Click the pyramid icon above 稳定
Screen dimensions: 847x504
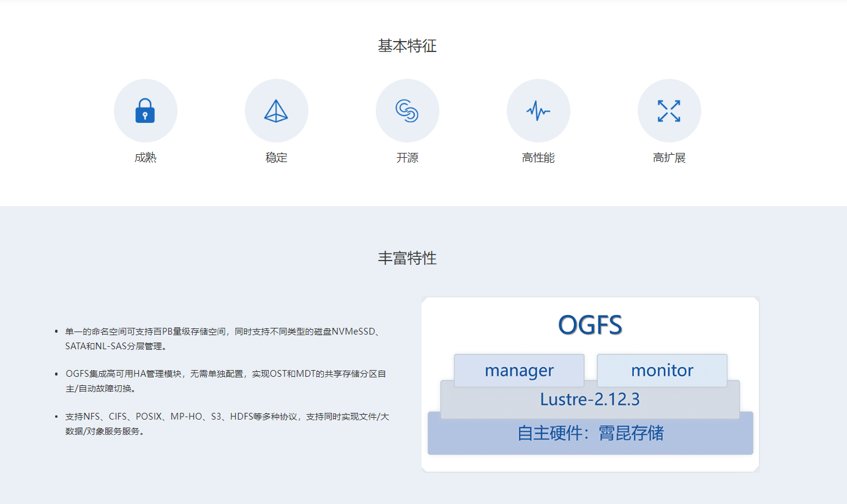coord(276,111)
